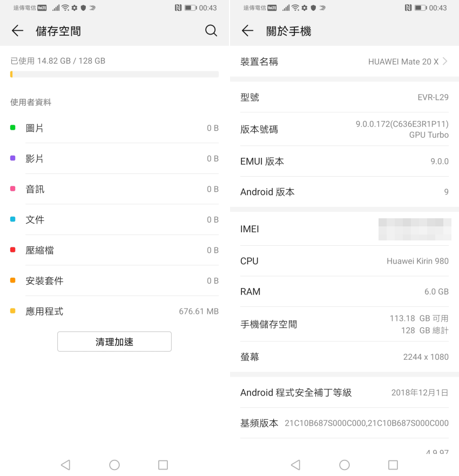Tap the 手機儲存空間 row
Viewport: 459px width, 476px height.
point(345,324)
